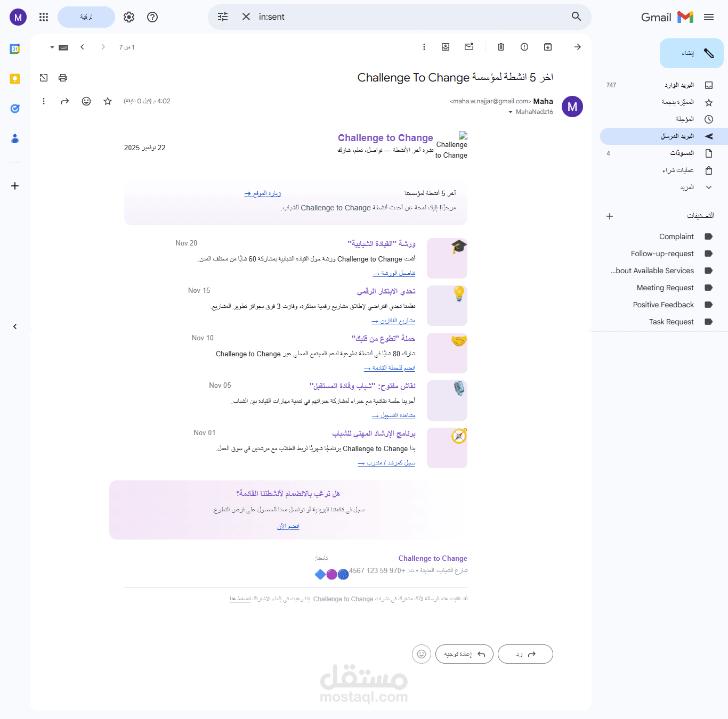Click the Join now link in purple box

coord(288,526)
